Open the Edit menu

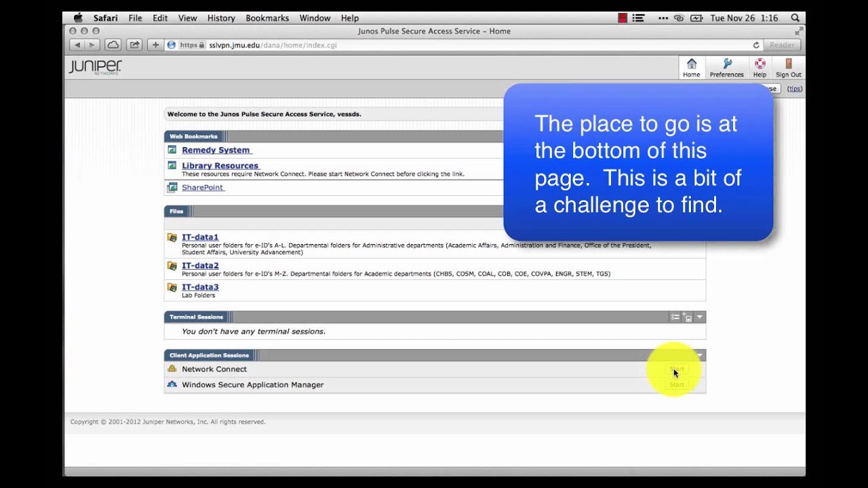pyautogui.click(x=160, y=18)
